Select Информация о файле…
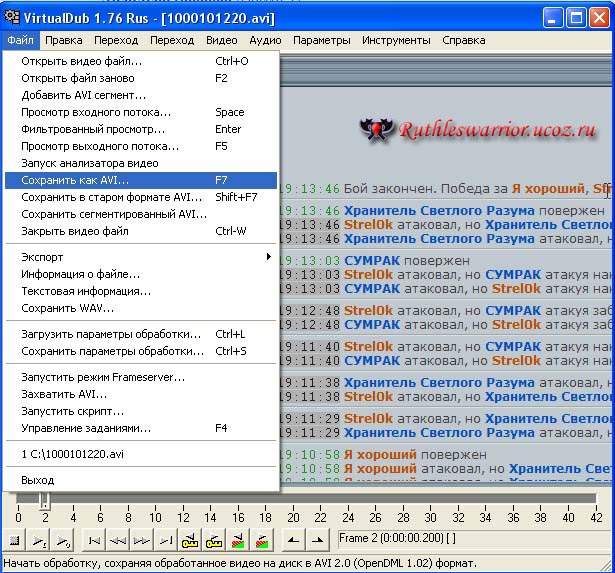Viewport: 615px width, 573px height. click(x=141, y=274)
